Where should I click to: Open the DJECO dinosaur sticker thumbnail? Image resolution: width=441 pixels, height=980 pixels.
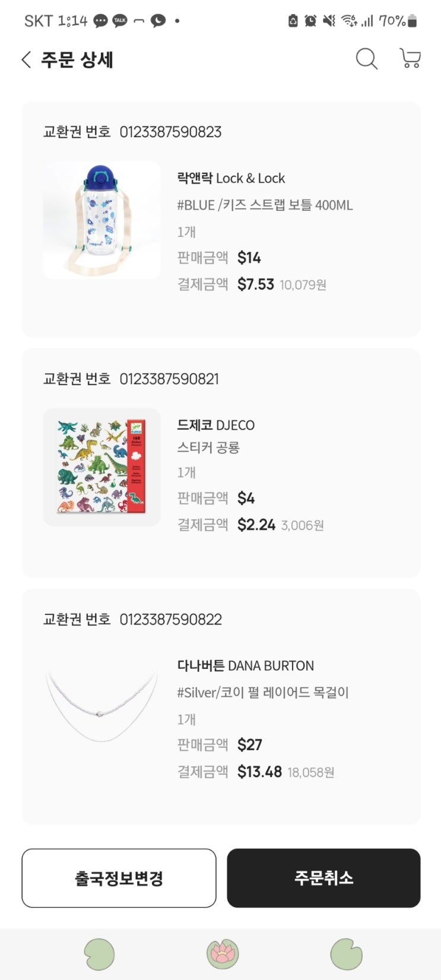[x=101, y=467]
